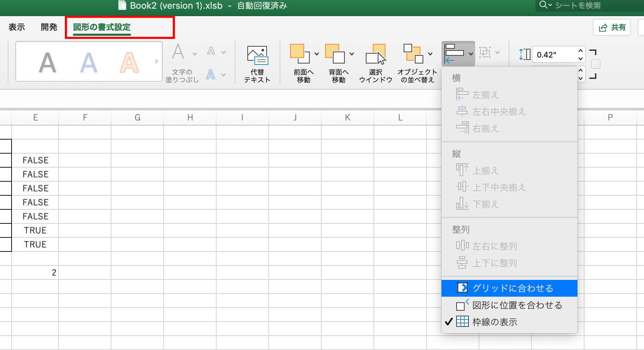Click the search magnifier icon
The width and height of the screenshot is (644, 350).
point(543,5)
